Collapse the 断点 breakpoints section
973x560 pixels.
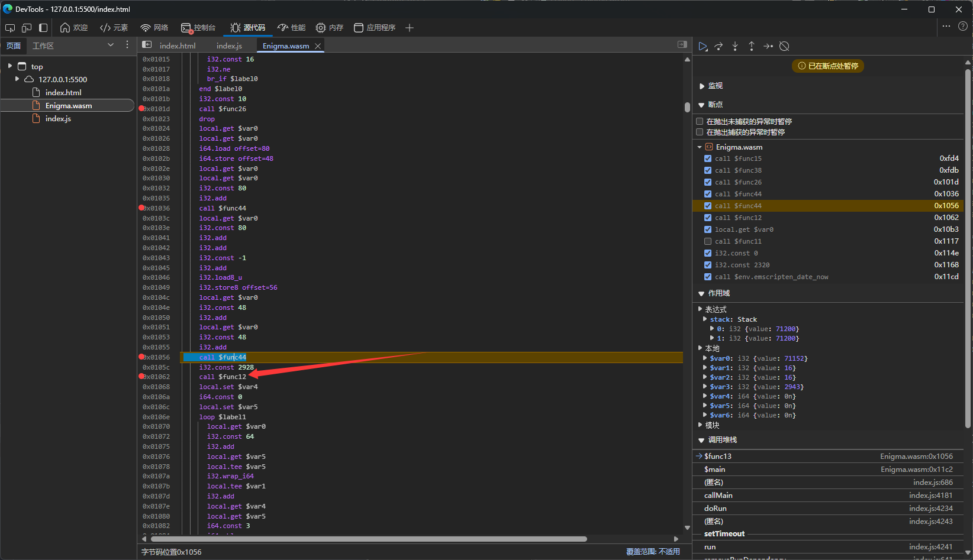point(702,105)
